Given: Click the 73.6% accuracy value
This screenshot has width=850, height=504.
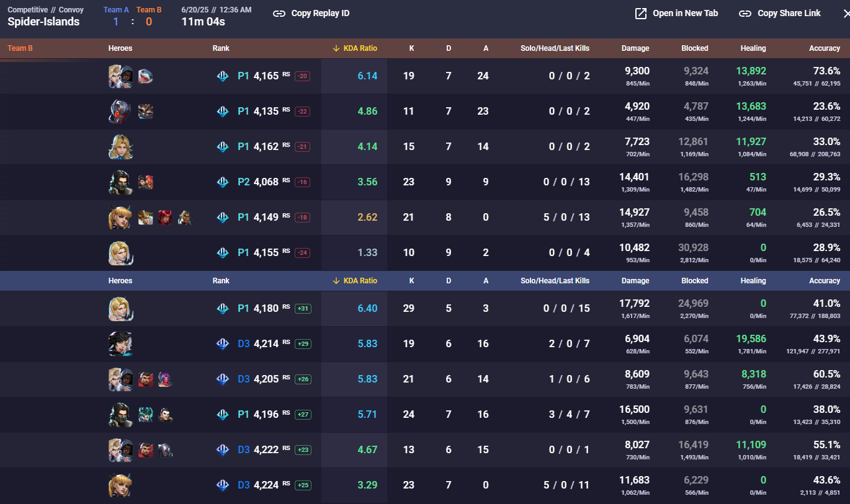Looking at the screenshot, I should (826, 71).
